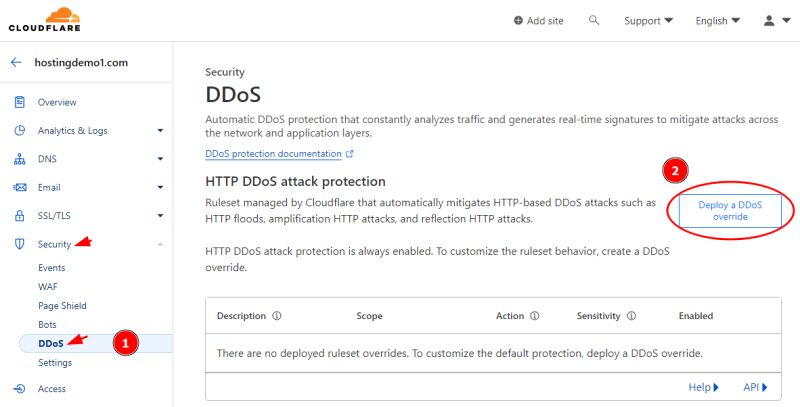Select Analytics & Logs in sidebar
Viewport: 800px width, 407px height.
click(x=72, y=131)
